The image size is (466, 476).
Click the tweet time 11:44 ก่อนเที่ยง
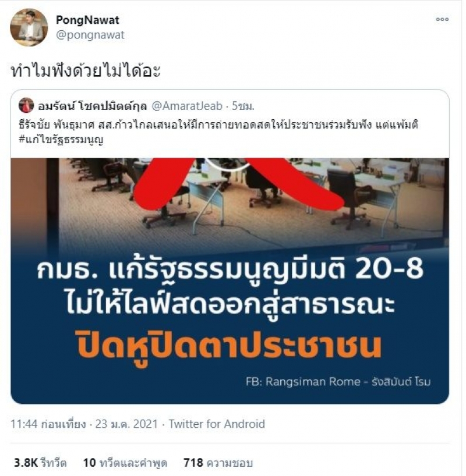pos(48,424)
